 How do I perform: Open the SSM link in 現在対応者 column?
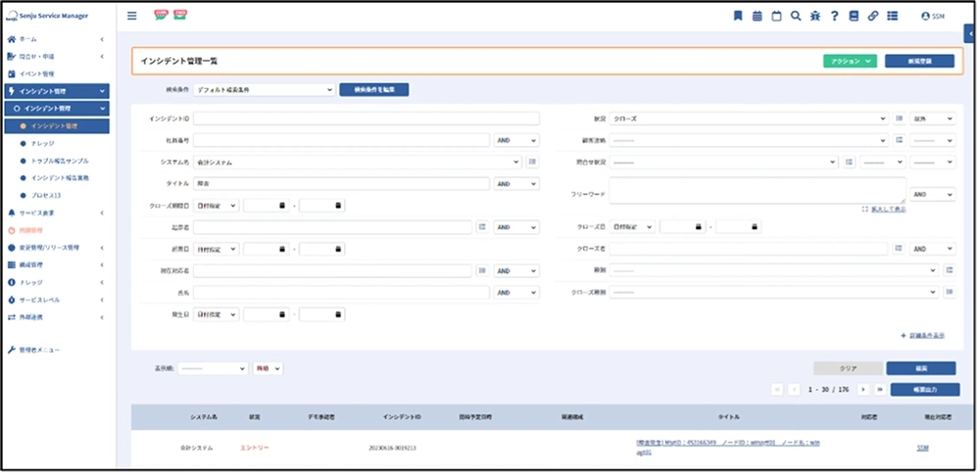(x=922, y=449)
